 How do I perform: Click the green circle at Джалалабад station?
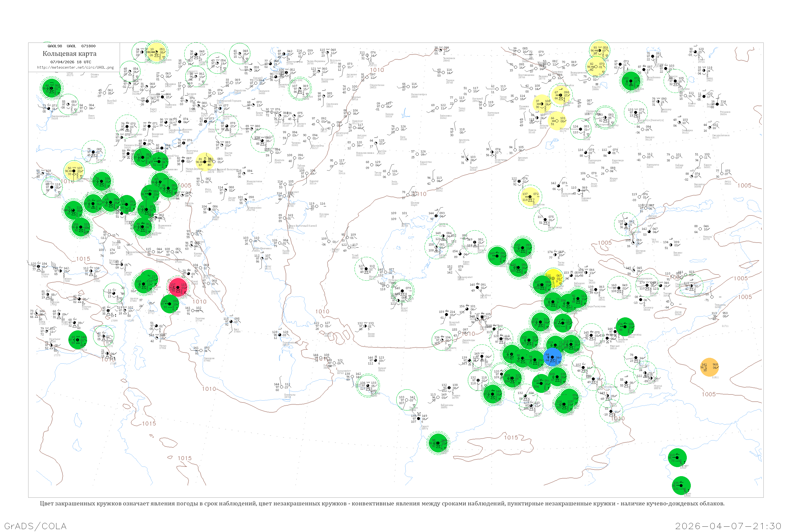coord(625,327)
